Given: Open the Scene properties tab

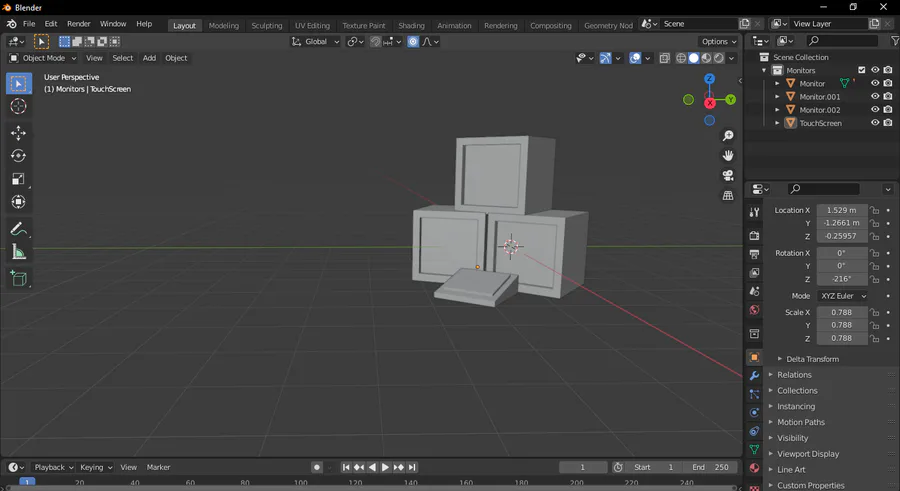Looking at the screenshot, I should 754,291.
